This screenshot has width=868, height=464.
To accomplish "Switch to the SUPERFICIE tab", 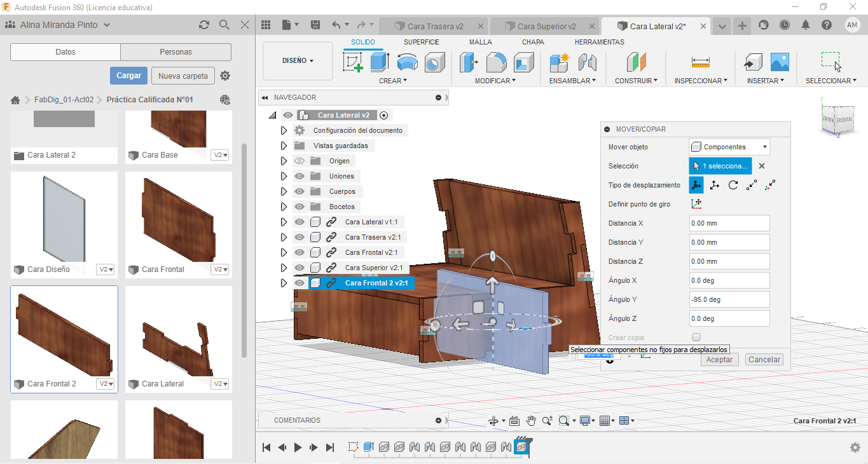I will click(421, 42).
